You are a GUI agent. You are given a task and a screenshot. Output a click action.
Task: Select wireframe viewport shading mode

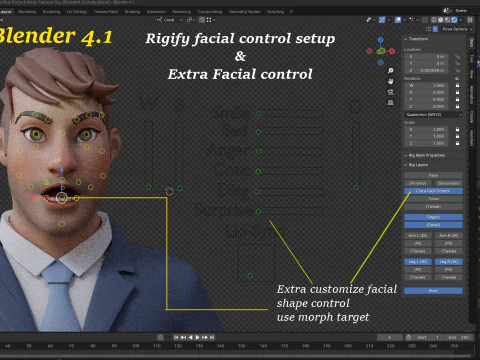pos(434,20)
